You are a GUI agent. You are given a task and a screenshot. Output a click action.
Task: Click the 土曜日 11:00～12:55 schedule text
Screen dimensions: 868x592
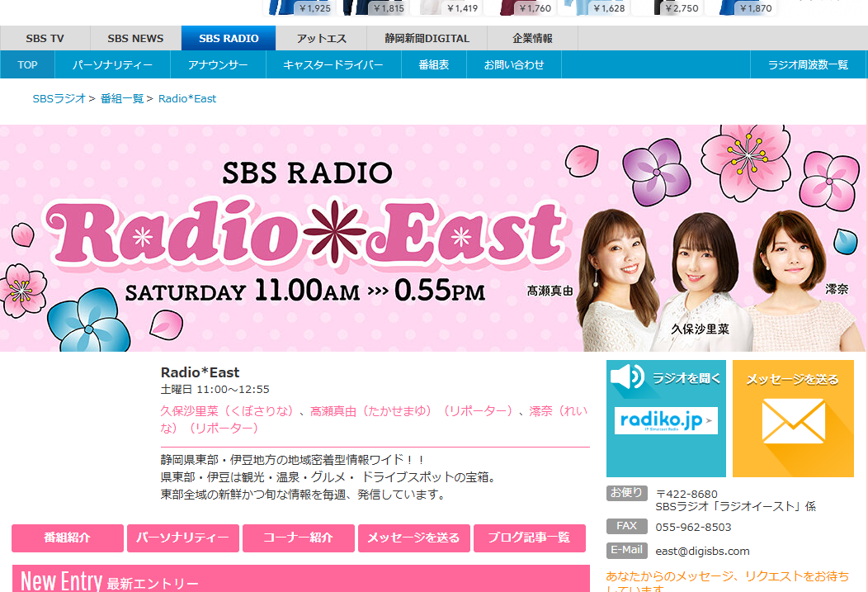pyautogui.click(x=215, y=390)
